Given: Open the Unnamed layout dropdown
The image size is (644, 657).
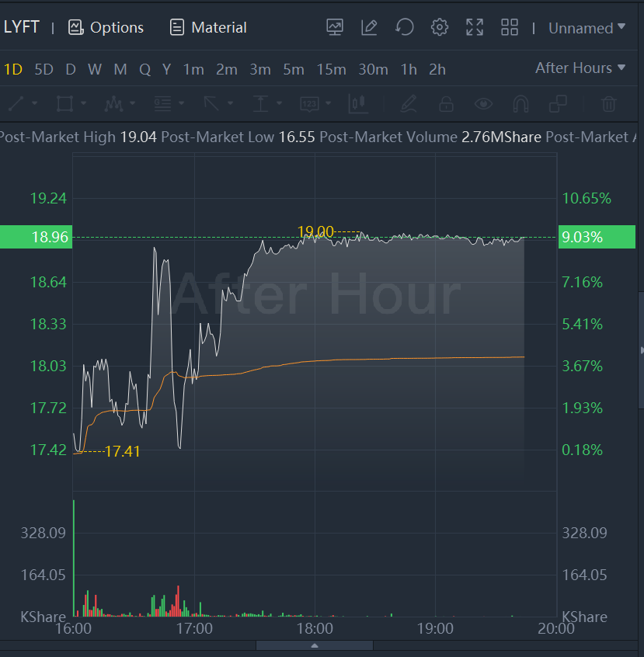Looking at the screenshot, I should pyautogui.click(x=587, y=28).
